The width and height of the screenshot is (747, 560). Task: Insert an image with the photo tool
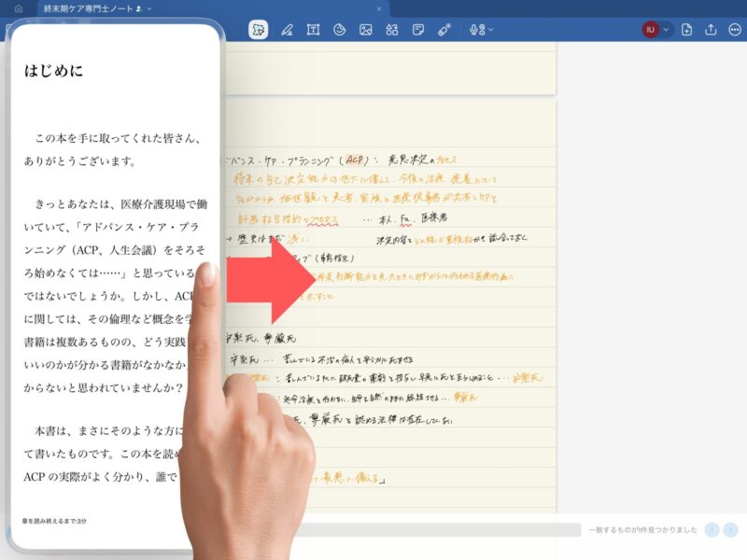point(366,30)
